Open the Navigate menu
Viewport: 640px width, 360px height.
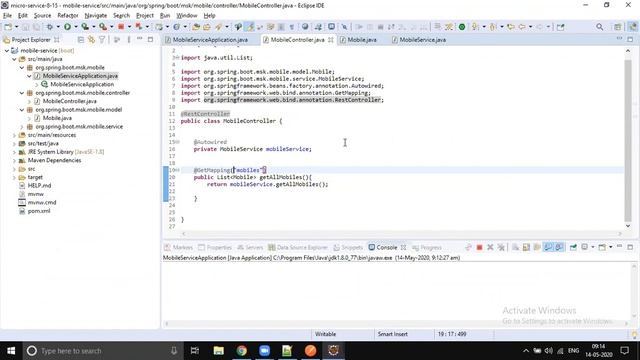(96, 16)
